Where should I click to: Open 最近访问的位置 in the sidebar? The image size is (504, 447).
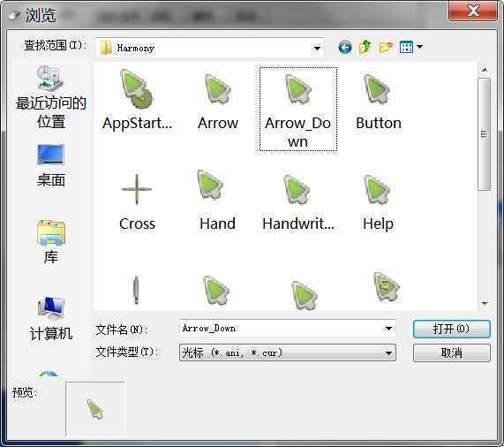tap(51, 96)
